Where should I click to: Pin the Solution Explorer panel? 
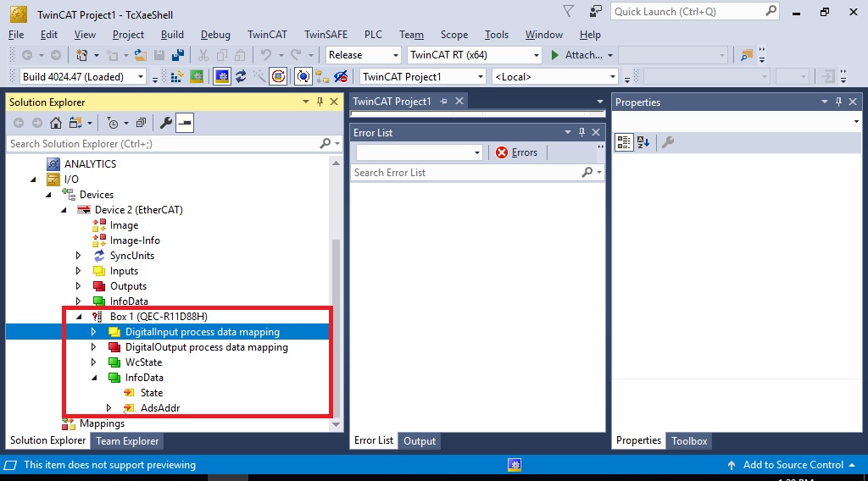[x=320, y=102]
